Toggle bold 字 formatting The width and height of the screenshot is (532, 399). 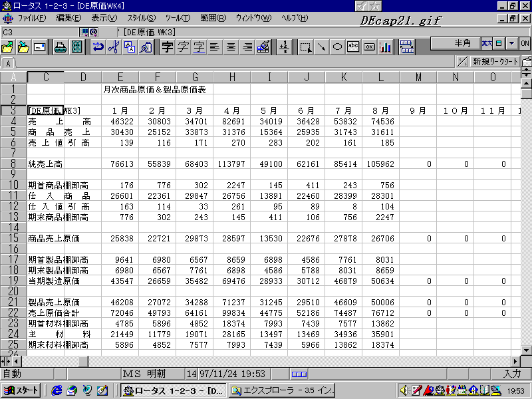167,47
